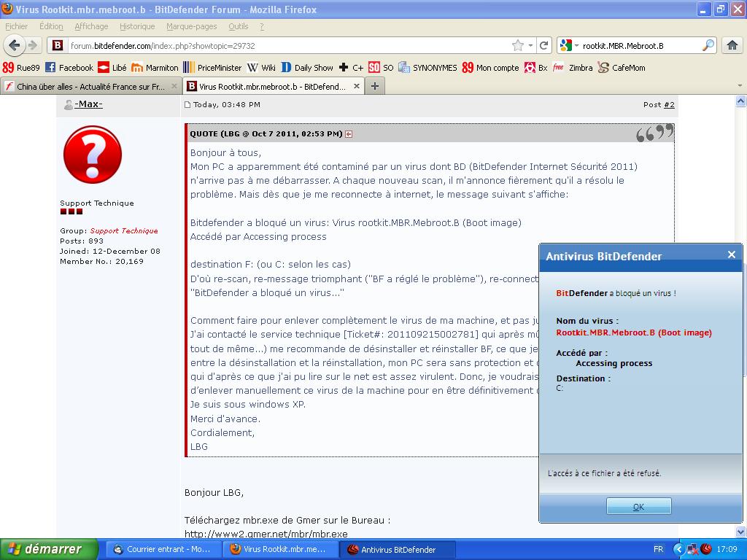Open the C+ bookmark

tap(351, 68)
